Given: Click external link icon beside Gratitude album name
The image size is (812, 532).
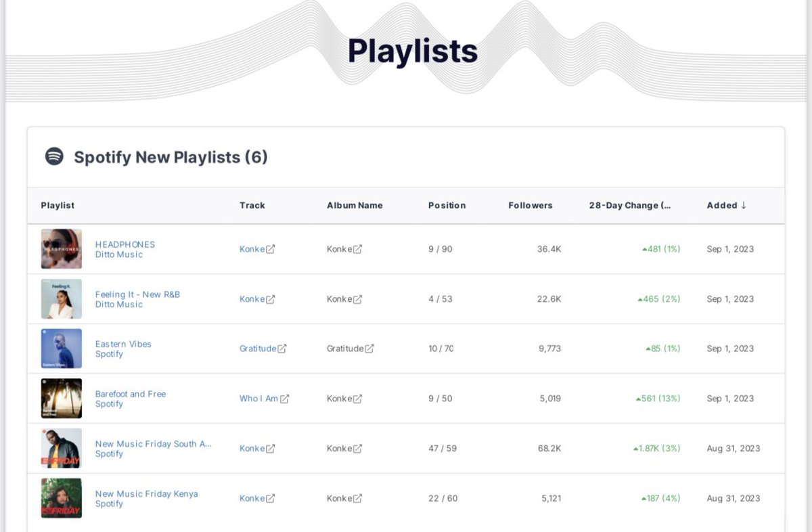Looking at the screenshot, I should tap(369, 348).
